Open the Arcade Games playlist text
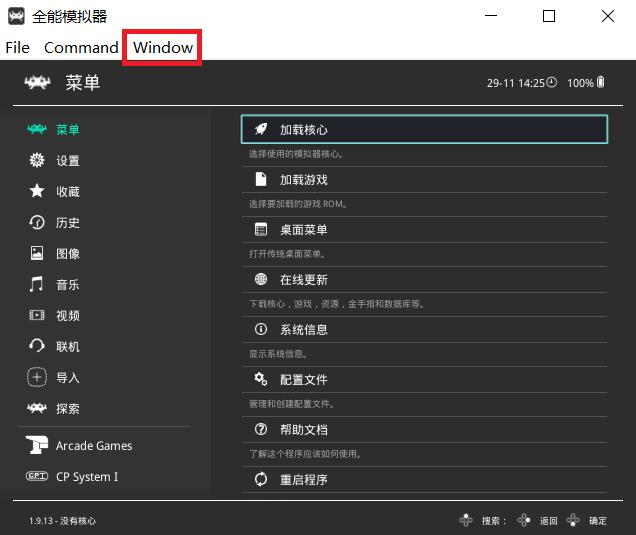 pos(94,446)
